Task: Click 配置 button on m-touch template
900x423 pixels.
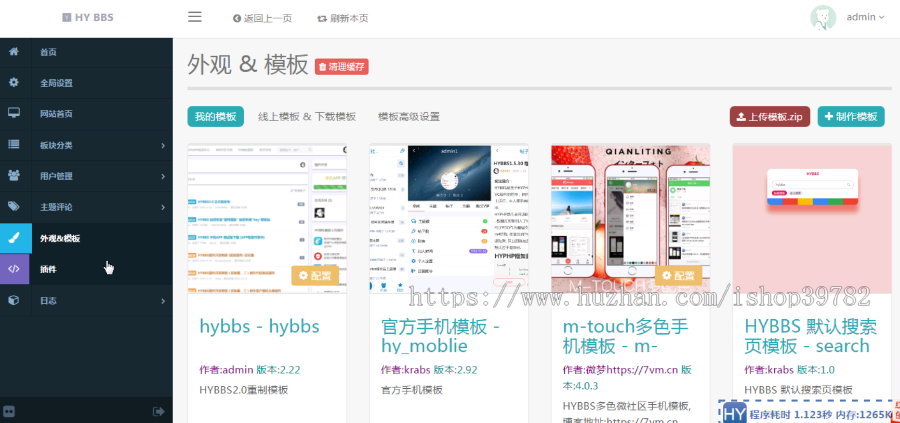Action: pos(678,275)
